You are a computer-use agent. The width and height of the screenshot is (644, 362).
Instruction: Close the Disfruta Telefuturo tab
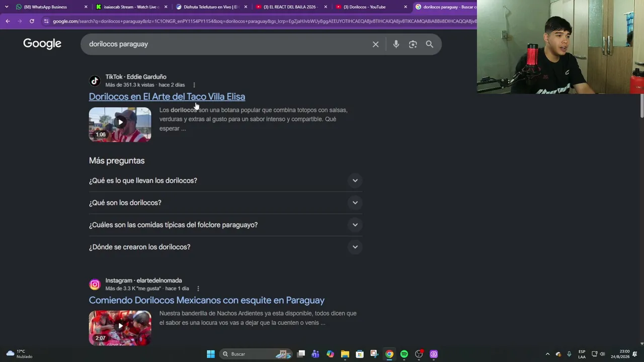click(x=246, y=7)
